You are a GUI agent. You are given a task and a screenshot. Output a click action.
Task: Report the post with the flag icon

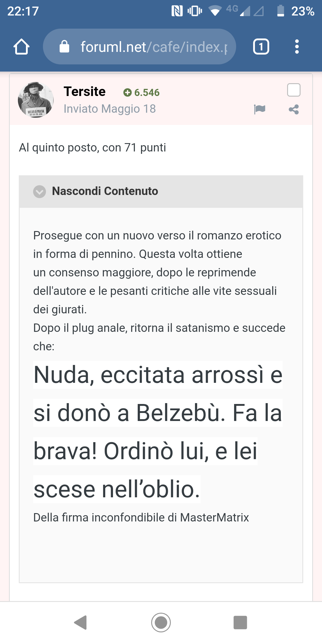point(260,109)
